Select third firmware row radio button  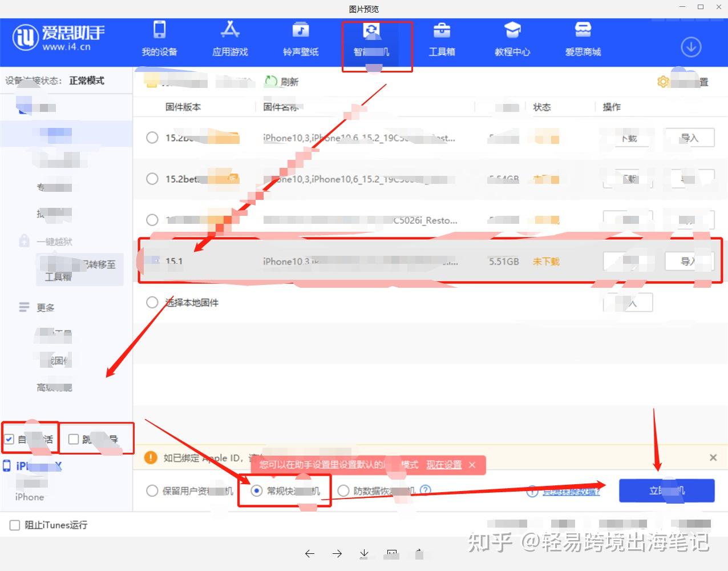pos(152,220)
